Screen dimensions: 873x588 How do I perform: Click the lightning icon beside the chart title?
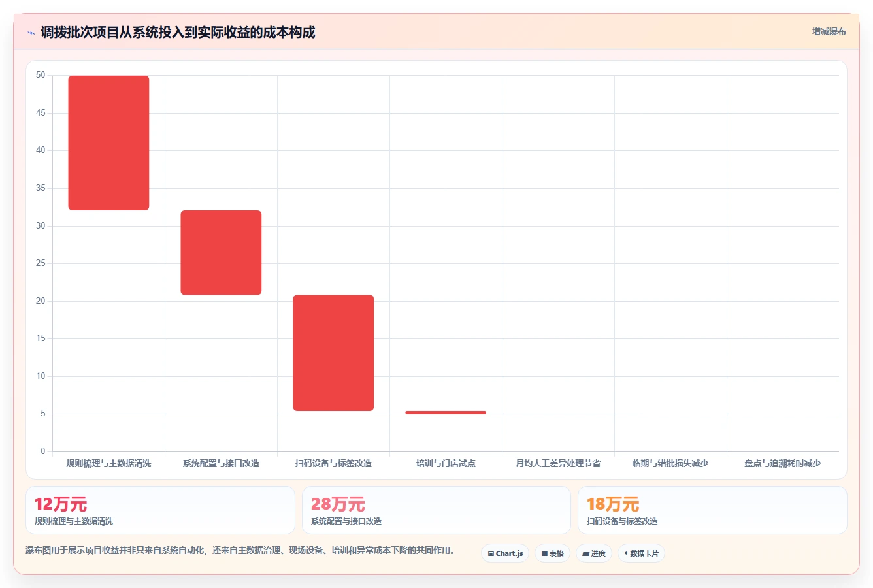point(31,33)
